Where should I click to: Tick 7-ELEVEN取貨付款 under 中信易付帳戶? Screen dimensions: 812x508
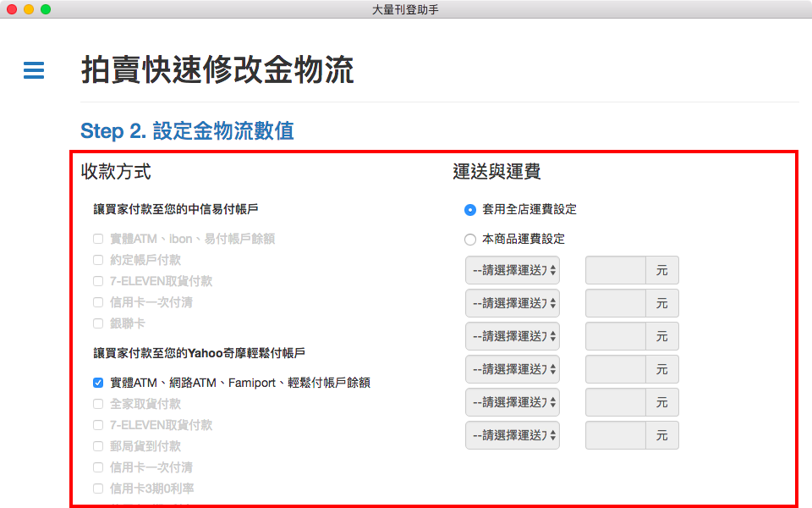point(98,281)
